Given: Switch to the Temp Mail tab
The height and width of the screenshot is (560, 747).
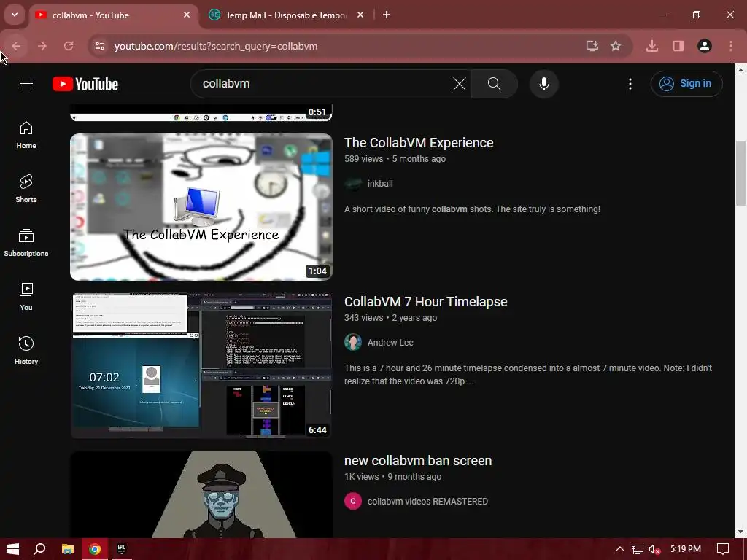Looking at the screenshot, I should 286,15.
